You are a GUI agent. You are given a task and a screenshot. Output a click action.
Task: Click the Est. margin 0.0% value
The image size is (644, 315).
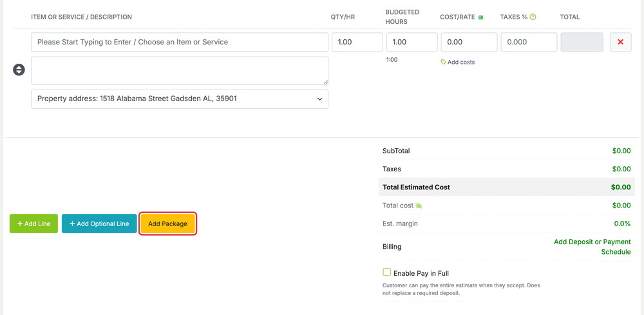click(622, 224)
